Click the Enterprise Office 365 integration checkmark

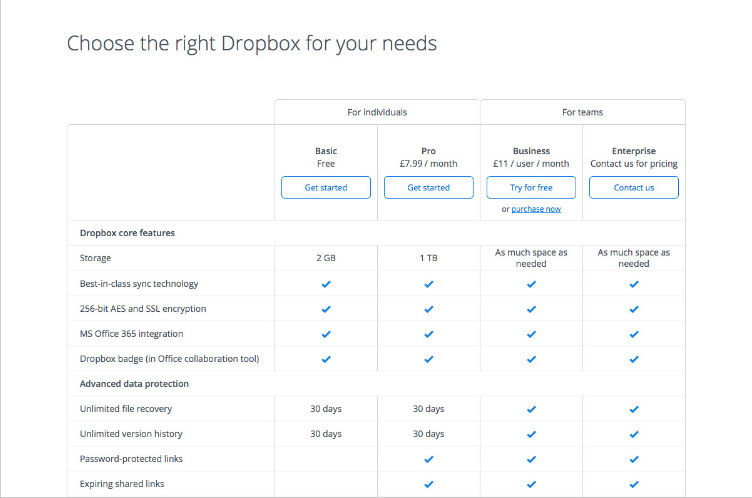pos(634,334)
